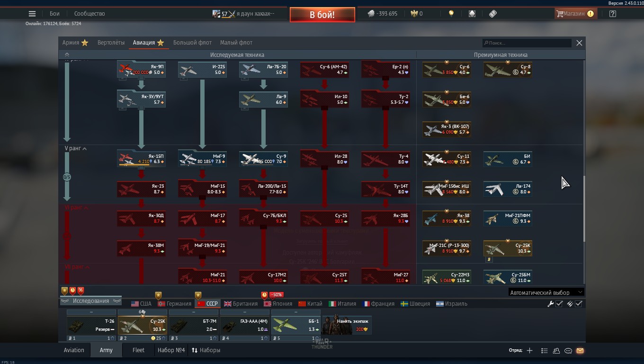Click the tech tree vertical scrollbar
The height and width of the screenshot is (364, 644).
[583, 209]
